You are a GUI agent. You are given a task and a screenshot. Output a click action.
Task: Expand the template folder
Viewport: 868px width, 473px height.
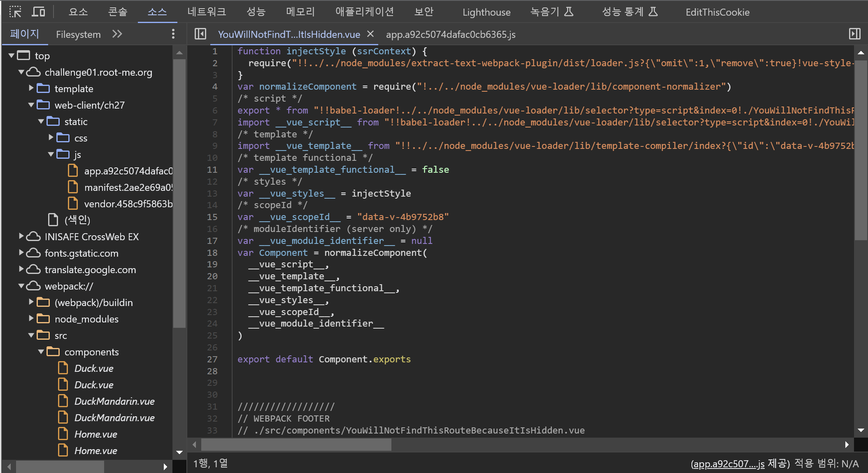(31, 88)
